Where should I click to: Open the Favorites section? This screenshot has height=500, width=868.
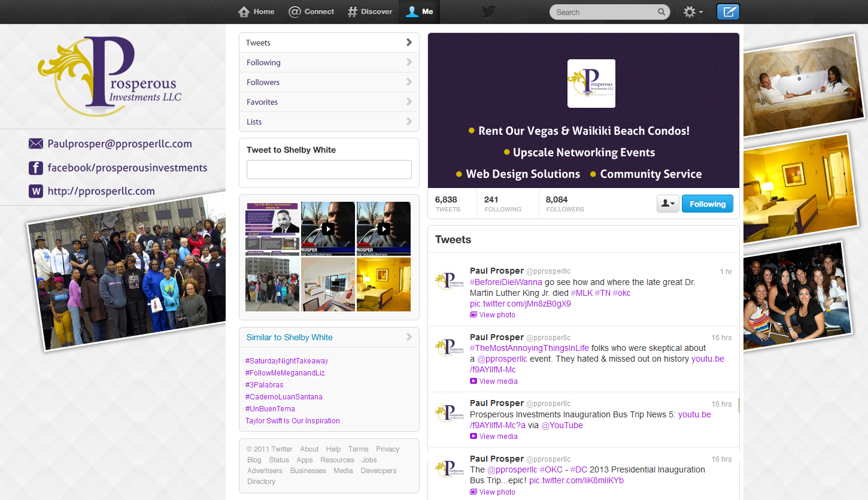pyautogui.click(x=329, y=102)
